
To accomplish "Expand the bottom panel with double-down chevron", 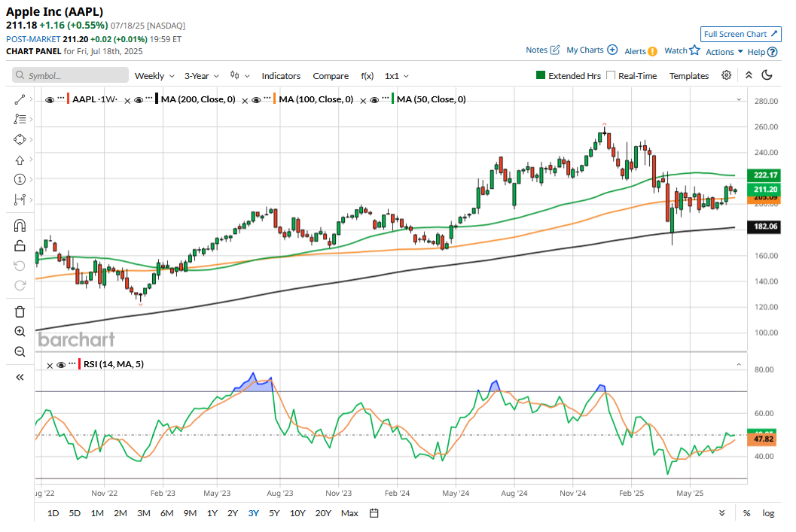I will click(x=722, y=513).
